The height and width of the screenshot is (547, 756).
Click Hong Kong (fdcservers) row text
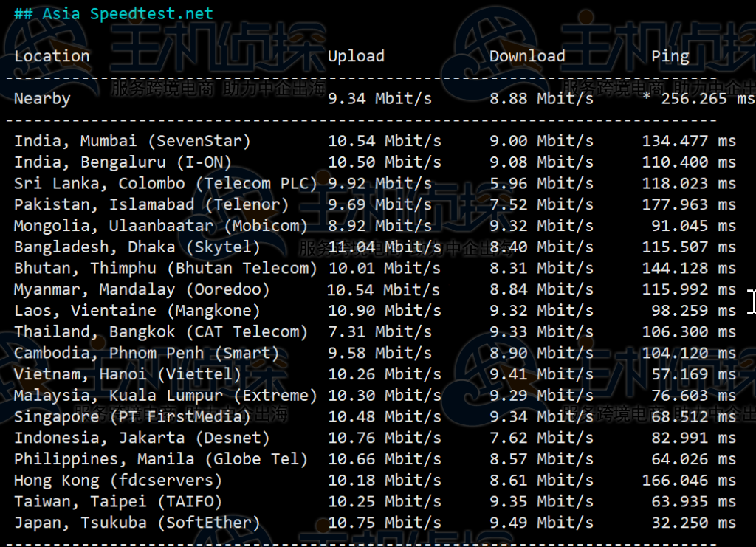click(x=118, y=481)
